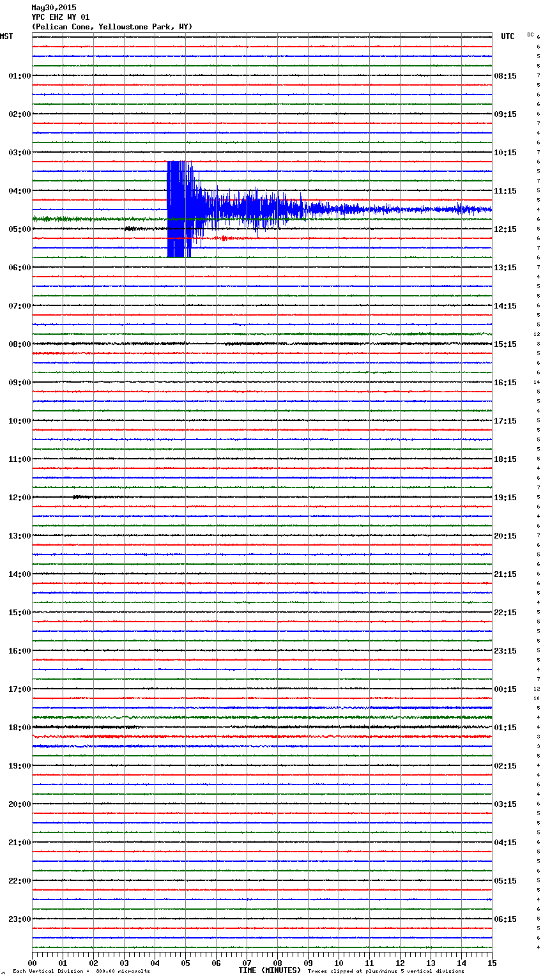Select the 09:00 MST time label

point(20,383)
